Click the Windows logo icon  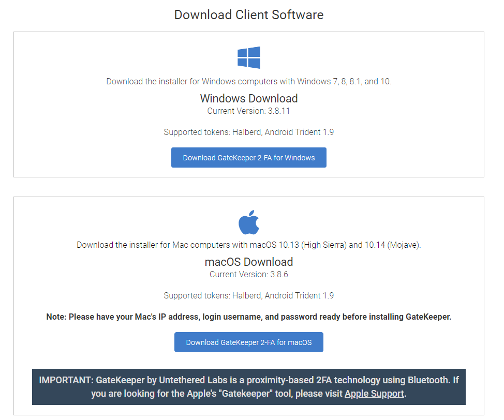tap(249, 57)
